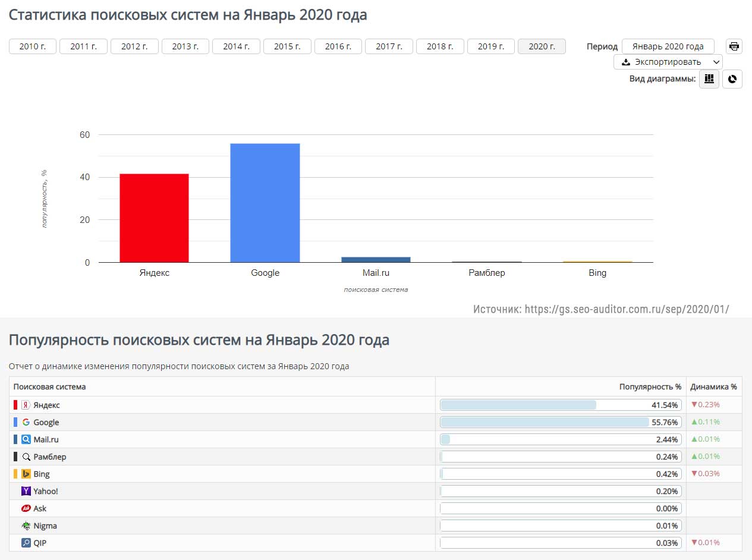Viewport: 752px width, 560px height.
Task: Open the Период selector Январь 2020 года
Action: (668, 46)
